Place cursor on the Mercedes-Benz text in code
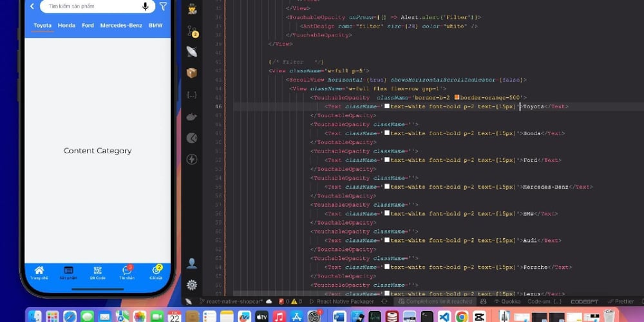Image resolution: width=644 pixels, height=322 pixels. pos(546,187)
